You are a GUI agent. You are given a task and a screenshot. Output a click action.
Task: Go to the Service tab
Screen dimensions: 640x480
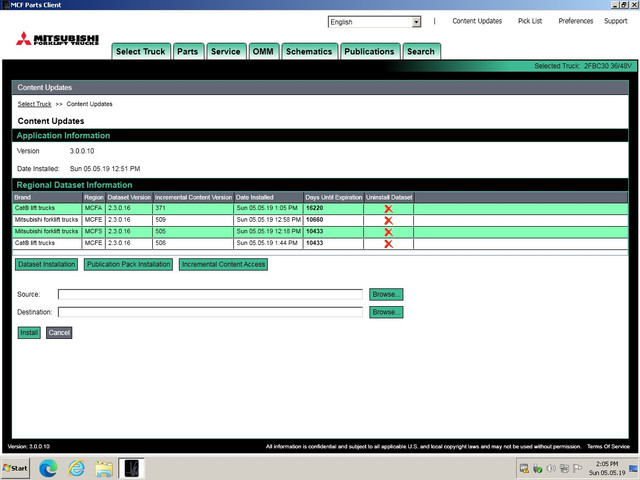coord(226,51)
